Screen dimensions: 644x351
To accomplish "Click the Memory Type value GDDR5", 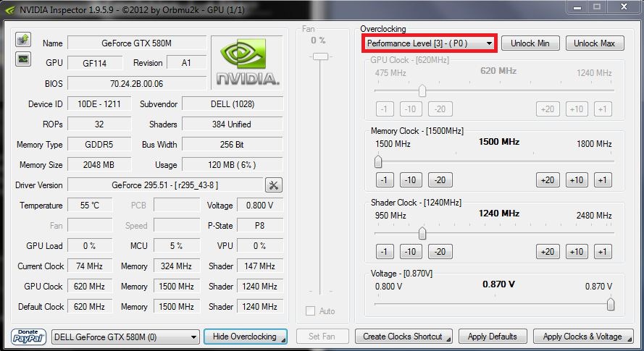I will click(99, 145).
